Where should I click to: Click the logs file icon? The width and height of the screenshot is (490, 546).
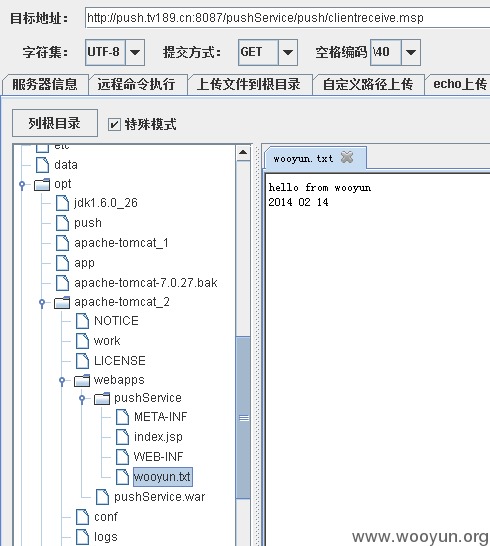click(82, 537)
